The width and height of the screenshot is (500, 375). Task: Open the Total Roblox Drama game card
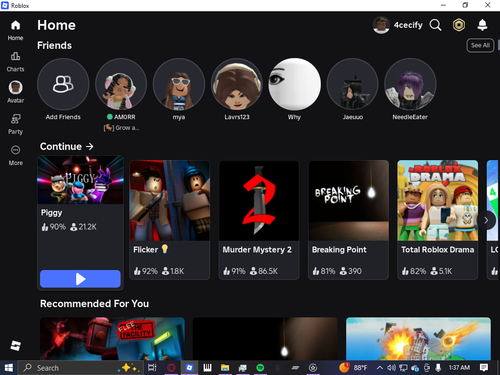[438, 220]
